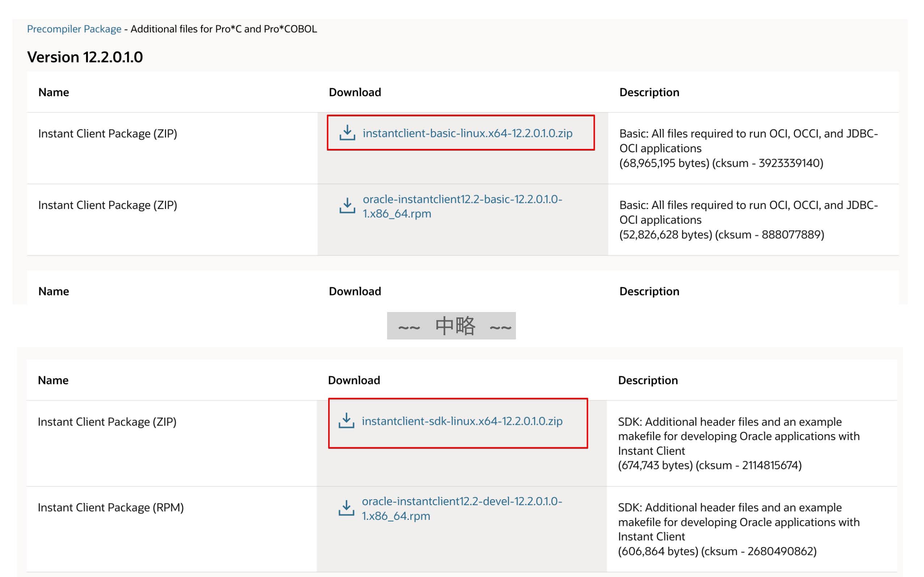Click first table's Description column header
924x577 pixels.
point(649,92)
